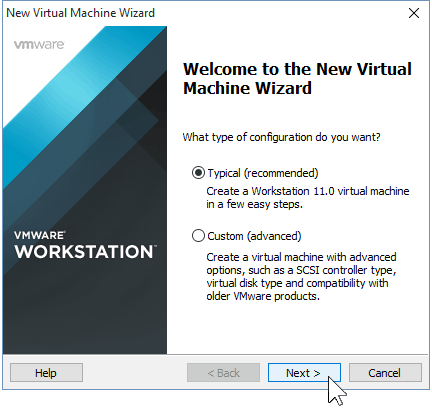
Task: Click the Next > button
Action: click(304, 373)
